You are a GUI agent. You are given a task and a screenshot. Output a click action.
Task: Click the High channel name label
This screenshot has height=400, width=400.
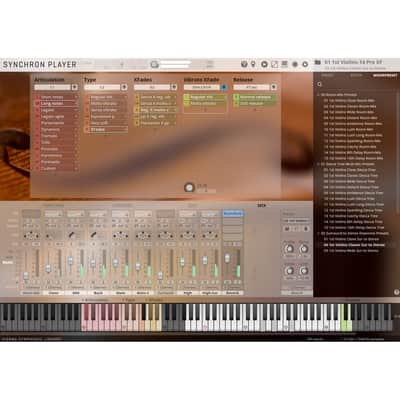188,293
